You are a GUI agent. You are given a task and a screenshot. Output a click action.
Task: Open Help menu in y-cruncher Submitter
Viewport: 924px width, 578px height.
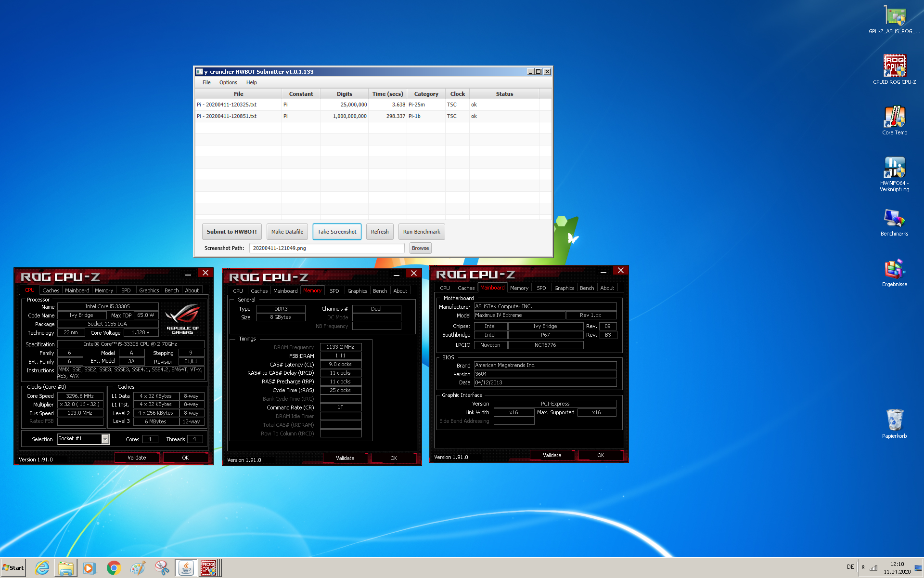[251, 82]
